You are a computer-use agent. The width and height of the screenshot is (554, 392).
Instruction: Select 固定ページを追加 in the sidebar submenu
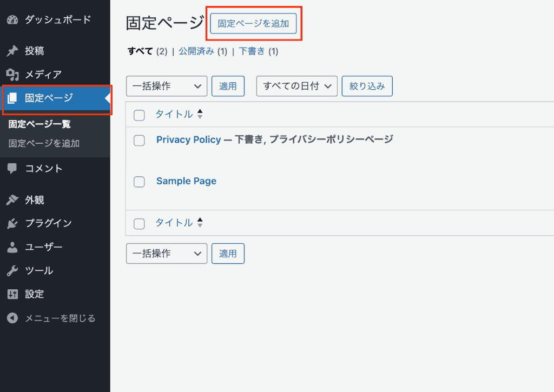coord(44,144)
